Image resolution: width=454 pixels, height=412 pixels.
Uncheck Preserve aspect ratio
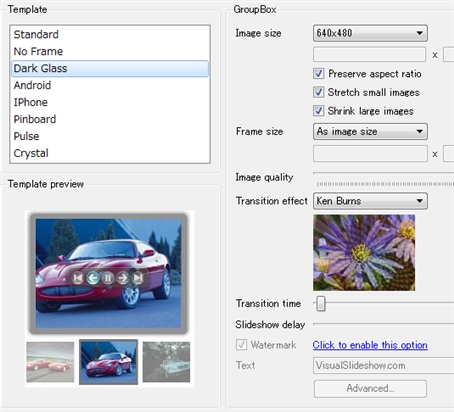(319, 73)
